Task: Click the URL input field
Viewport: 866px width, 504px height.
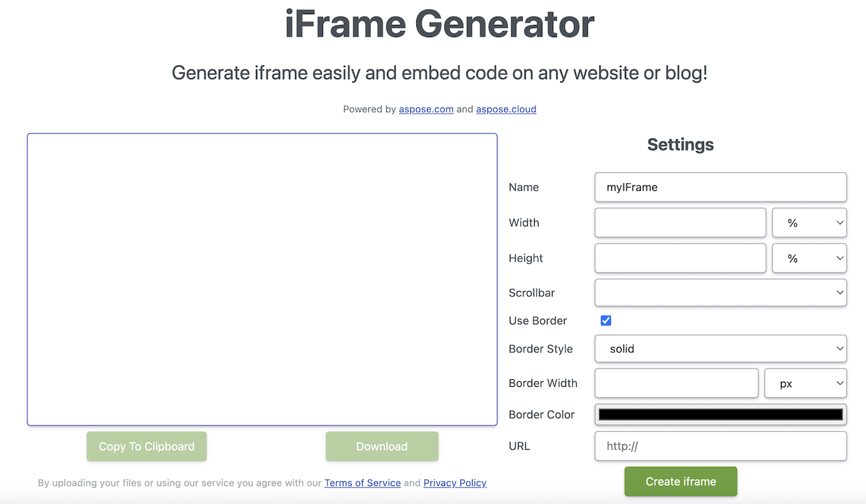Action: [720, 446]
